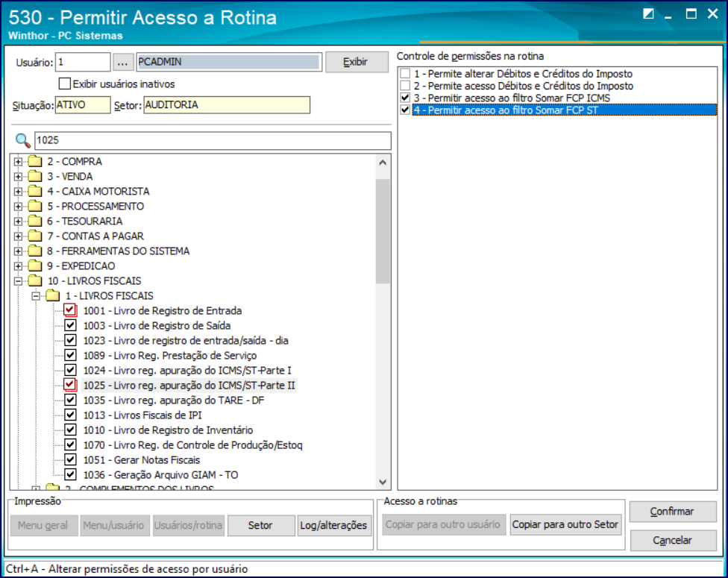Click the Situação field showing ATIVO

point(83,105)
